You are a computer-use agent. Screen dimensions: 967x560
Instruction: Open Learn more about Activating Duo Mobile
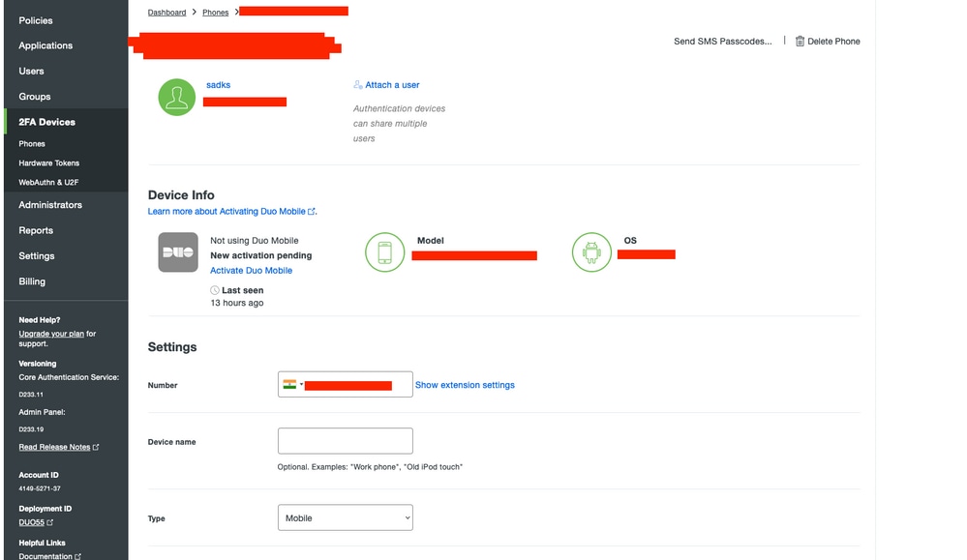coord(227,211)
